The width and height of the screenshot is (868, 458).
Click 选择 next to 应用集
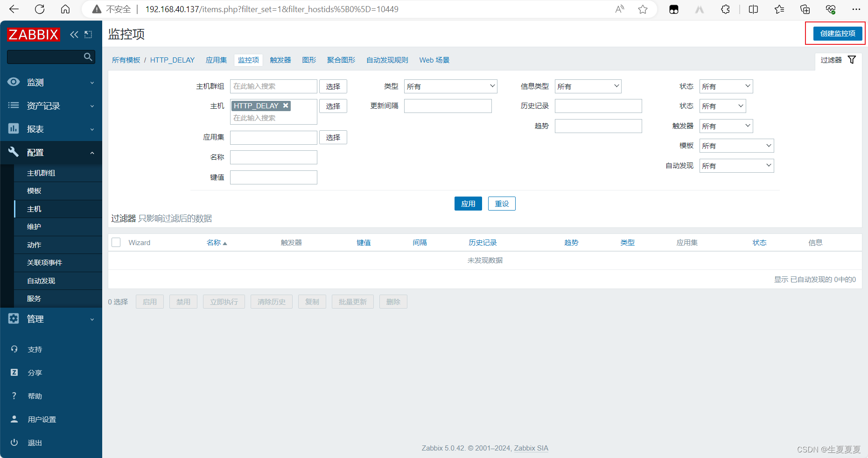[x=333, y=137]
